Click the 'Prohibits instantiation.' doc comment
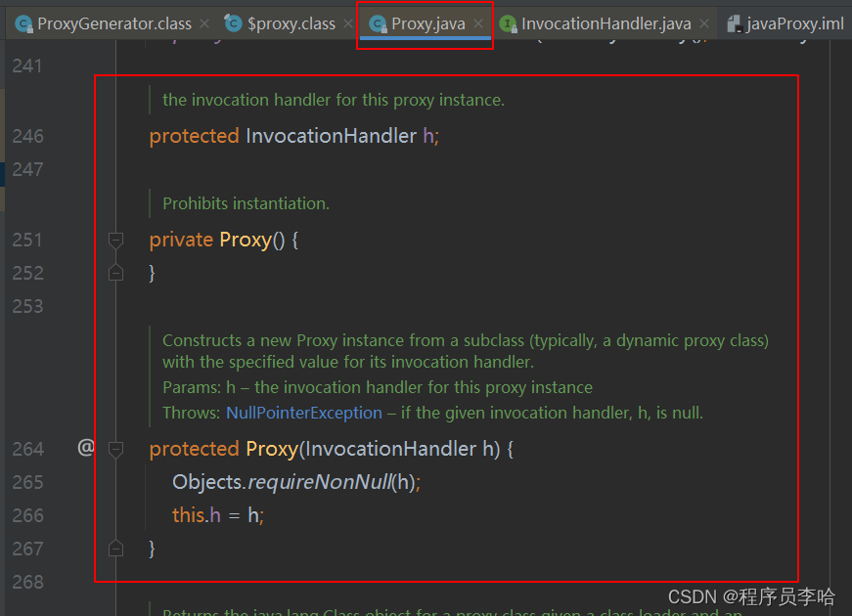 pos(247,203)
